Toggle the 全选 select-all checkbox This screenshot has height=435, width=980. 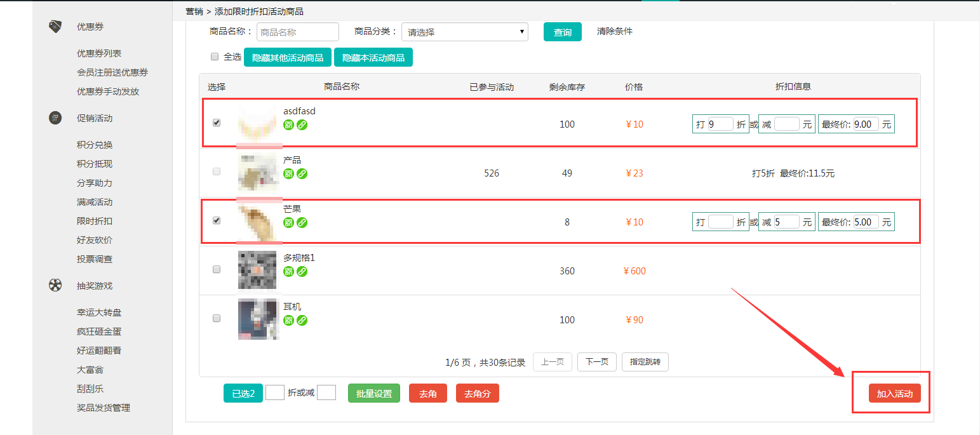(x=215, y=57)
